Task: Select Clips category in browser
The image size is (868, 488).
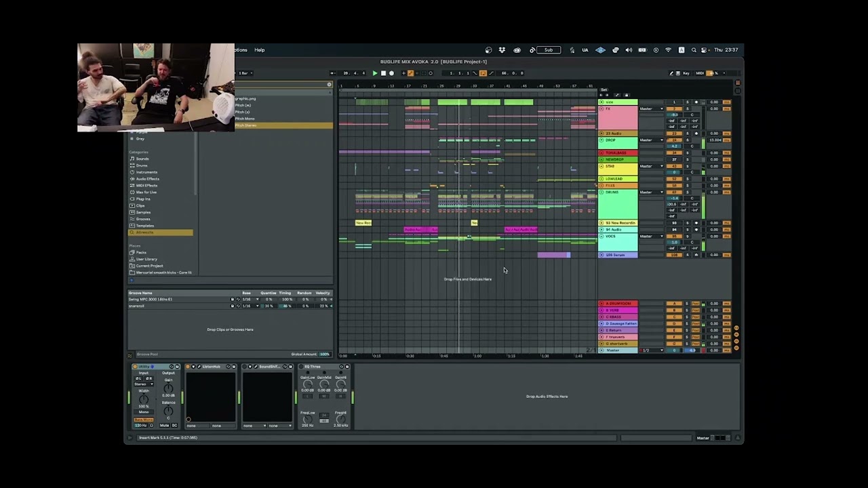Action: click(x=140, y=205)
